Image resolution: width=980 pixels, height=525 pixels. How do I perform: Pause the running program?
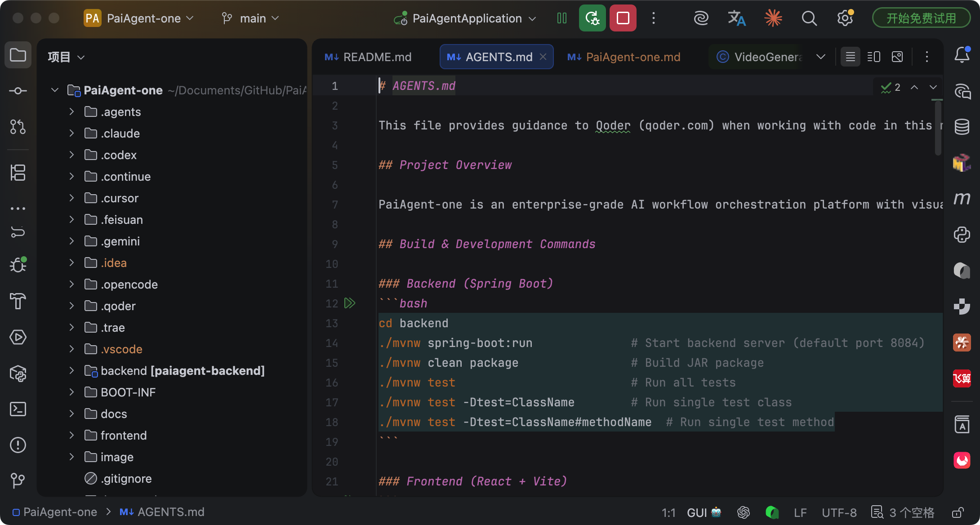pos(562,18)
